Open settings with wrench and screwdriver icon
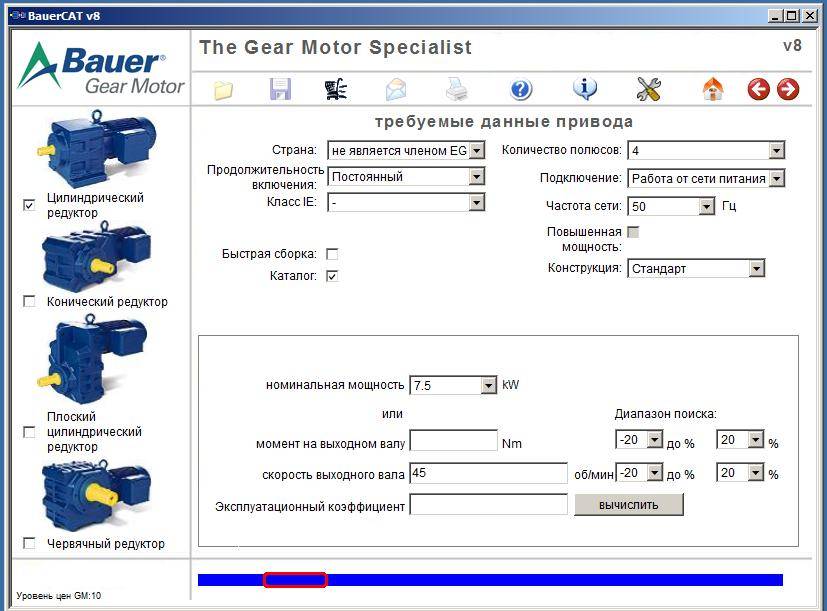Viewport: 827px width, 611px height. [x=649, y=89]
